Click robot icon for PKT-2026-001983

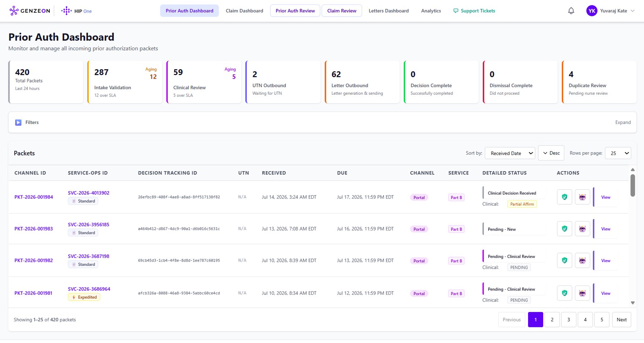click(582, 229)
